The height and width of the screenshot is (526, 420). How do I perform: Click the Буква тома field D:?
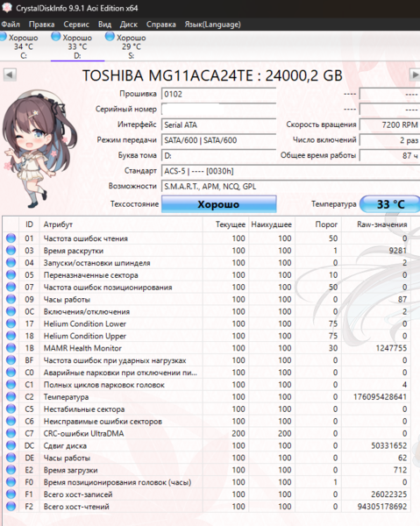218,156
